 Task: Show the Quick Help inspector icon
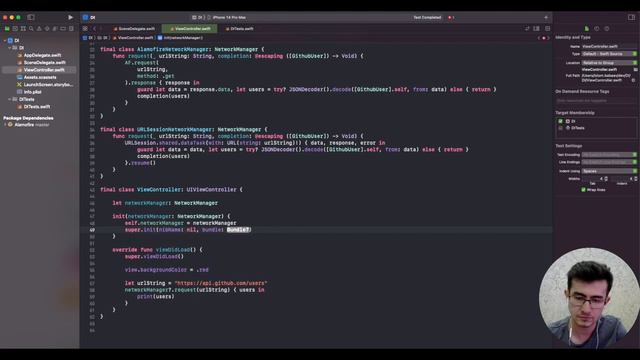pyautogui.click(x=607, y=29)
